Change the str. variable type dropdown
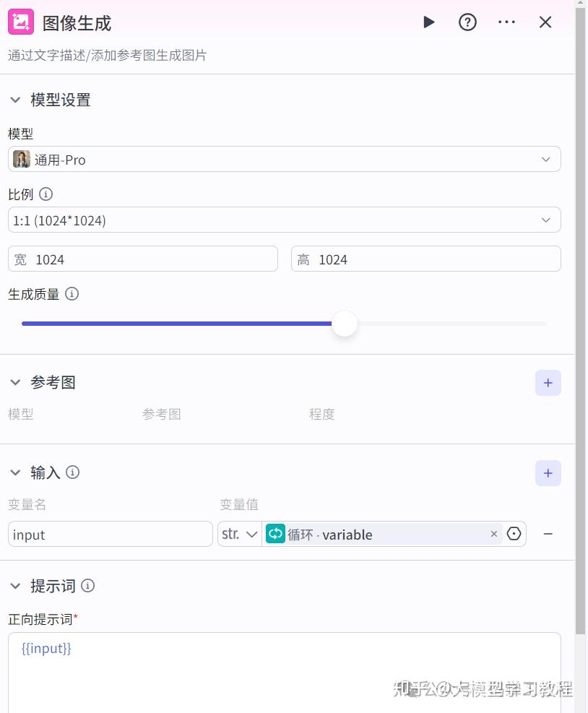The image size is (588, 713). (x=239, y=534)
